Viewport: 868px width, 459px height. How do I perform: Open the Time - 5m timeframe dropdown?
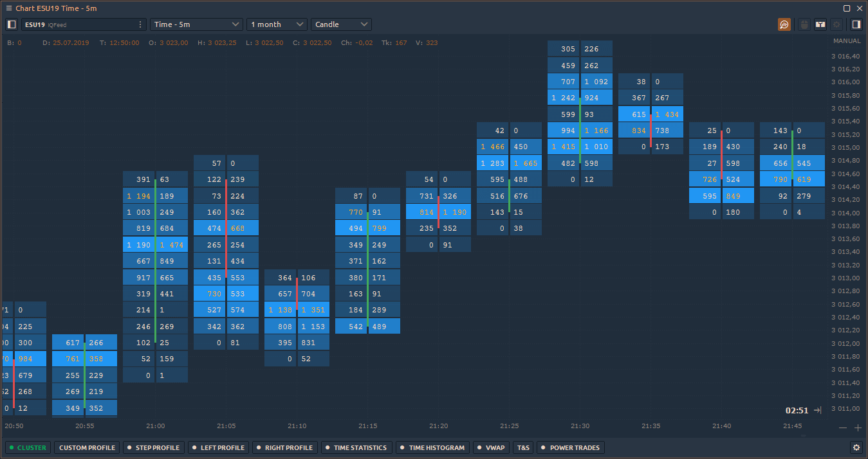196,24
